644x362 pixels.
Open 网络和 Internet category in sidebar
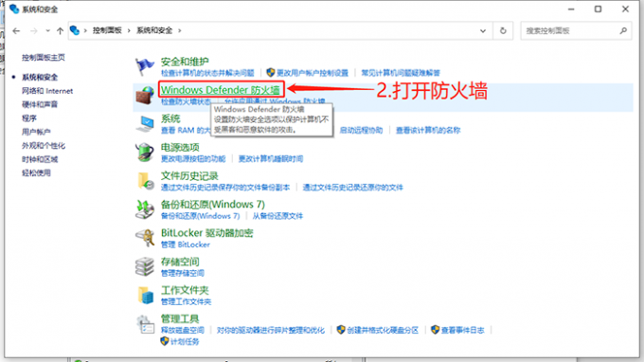point(47,91)
